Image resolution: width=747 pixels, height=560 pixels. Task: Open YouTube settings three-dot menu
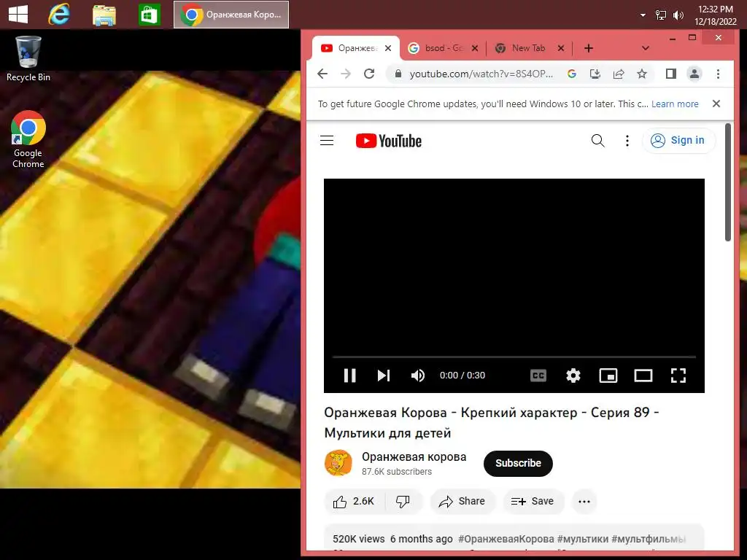pyautogui.click(x=627, y=141)
